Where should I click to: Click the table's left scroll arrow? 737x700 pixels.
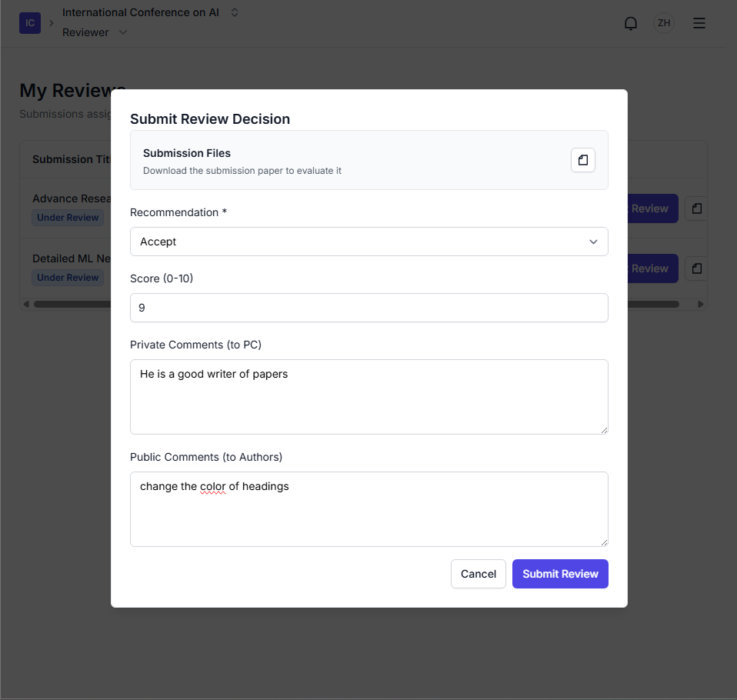[25, 305]
